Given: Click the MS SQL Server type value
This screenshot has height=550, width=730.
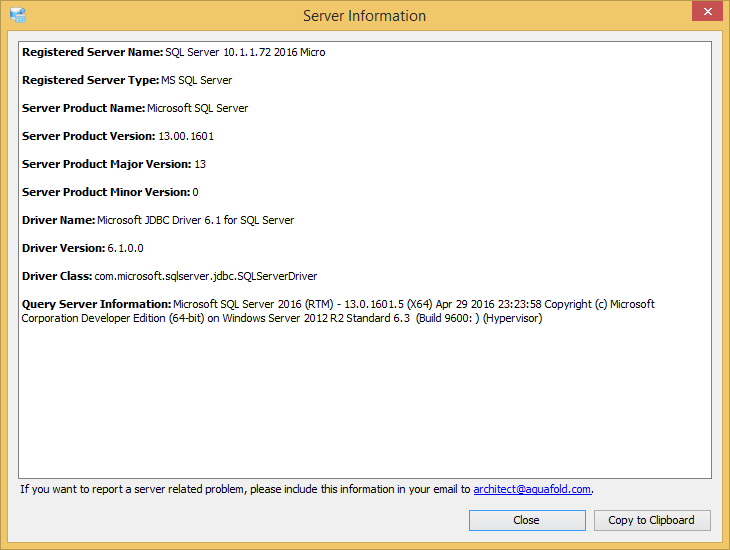Looking at the screenshot, I should coord(196,80).
